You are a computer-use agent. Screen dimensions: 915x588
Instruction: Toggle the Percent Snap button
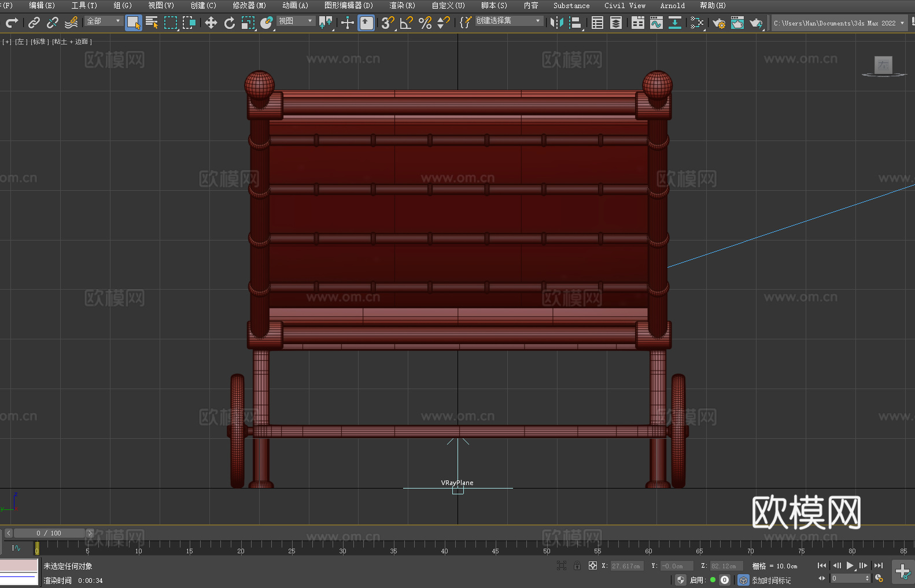(425, 23)
